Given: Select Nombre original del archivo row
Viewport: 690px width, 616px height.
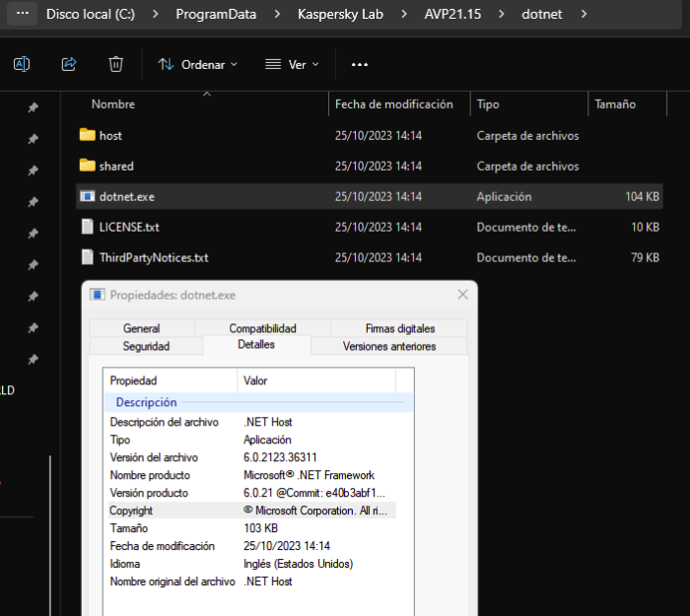Looking at the screenshot, I should coord(252,582).
